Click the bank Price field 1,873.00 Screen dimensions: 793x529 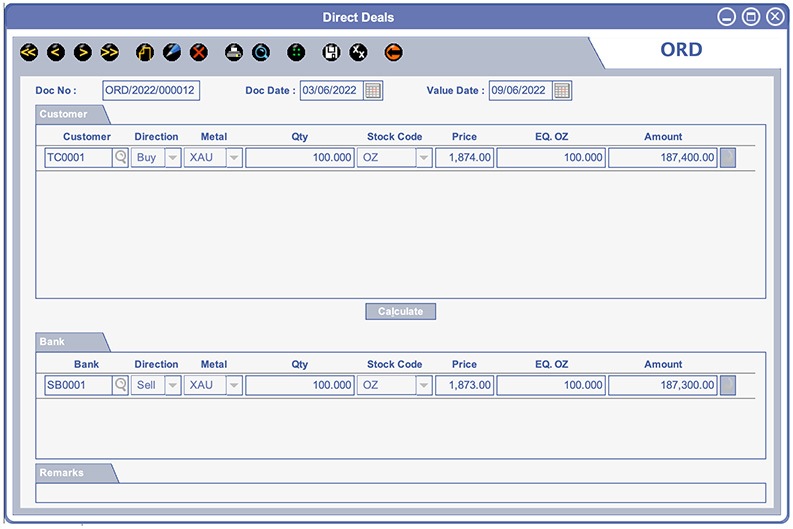tap(464, 385)
